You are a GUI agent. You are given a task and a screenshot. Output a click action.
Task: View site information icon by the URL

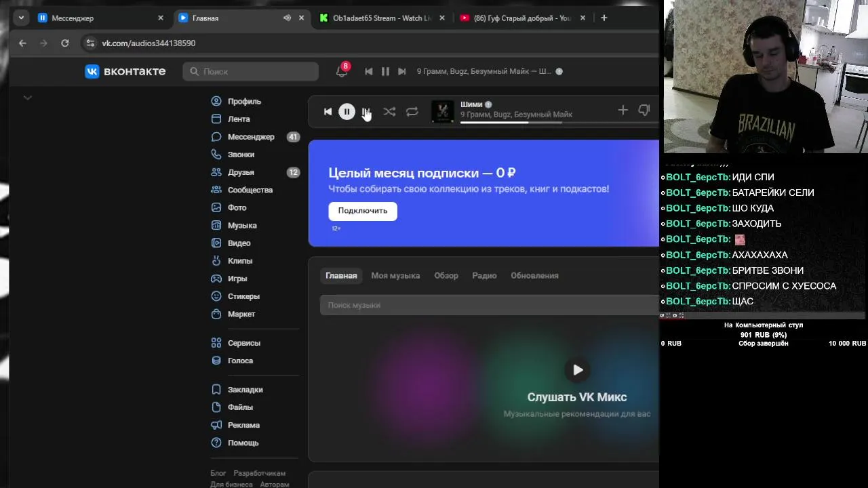[90, 43]
